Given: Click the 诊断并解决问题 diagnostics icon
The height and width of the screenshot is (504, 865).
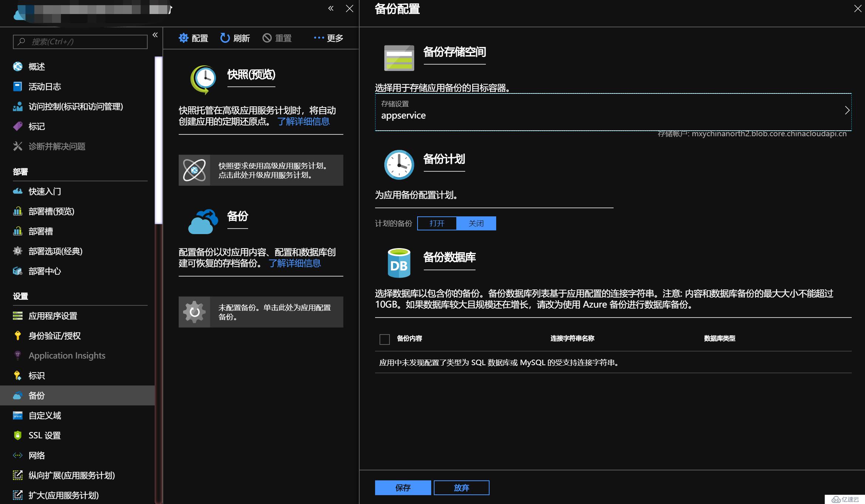Looking at the screenshot, I should pos(17,146).
